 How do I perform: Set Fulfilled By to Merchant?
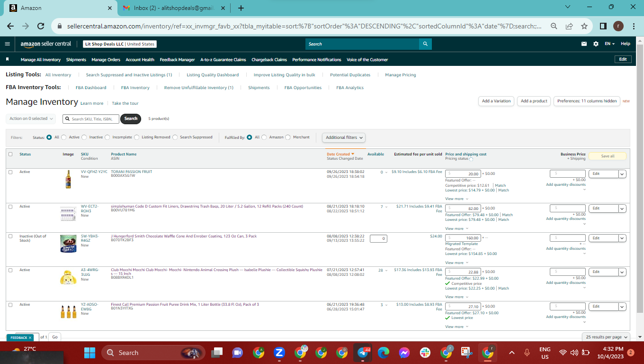288,137
